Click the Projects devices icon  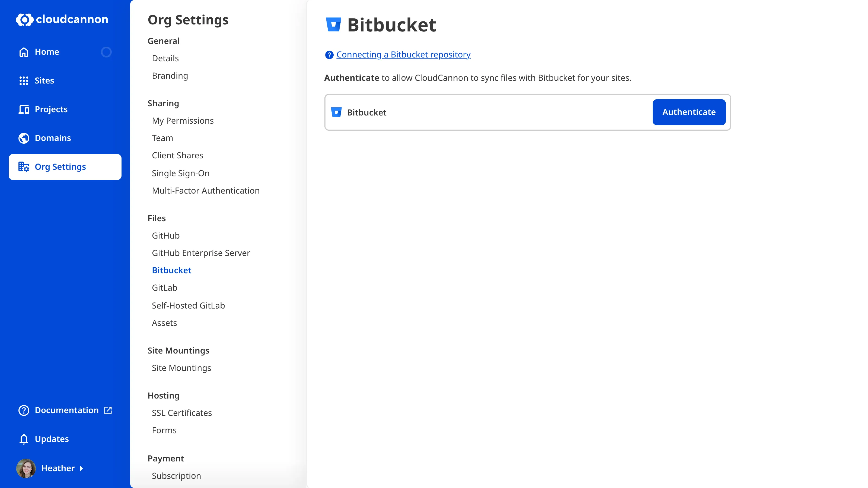[24, 109]
